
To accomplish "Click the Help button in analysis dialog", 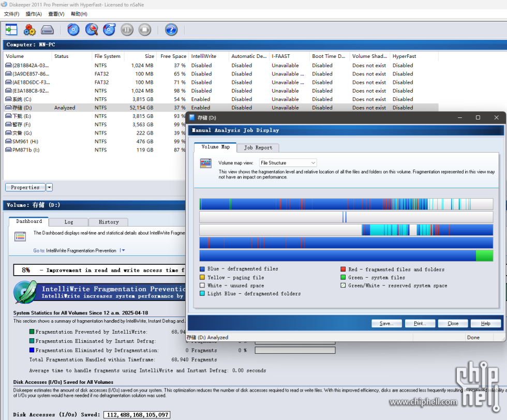I will (486, 323).
